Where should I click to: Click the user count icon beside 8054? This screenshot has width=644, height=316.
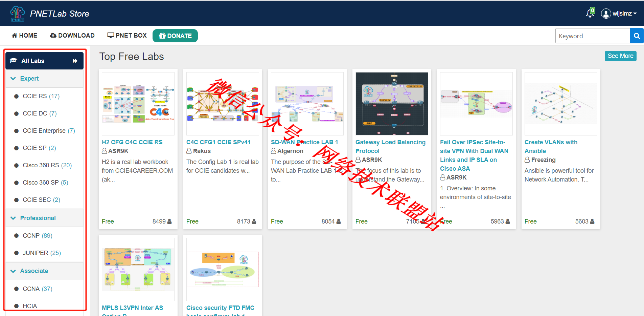point(339,221)
